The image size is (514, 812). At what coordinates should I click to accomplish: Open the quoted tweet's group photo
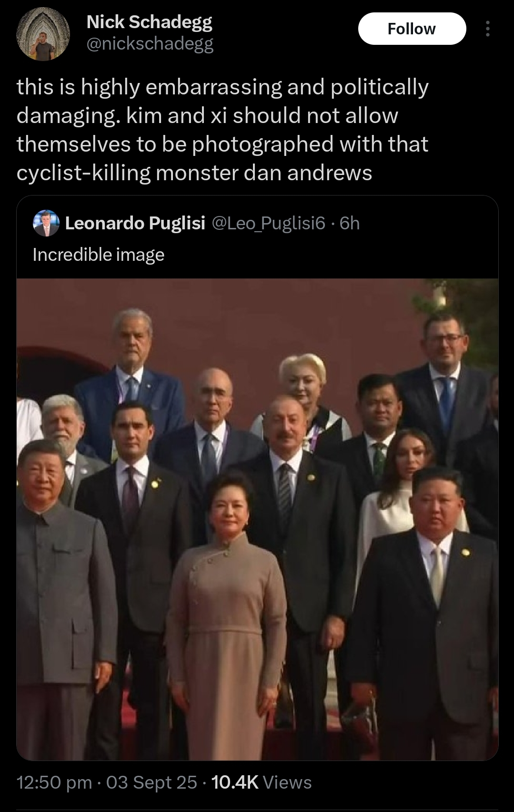coord(257,519)
